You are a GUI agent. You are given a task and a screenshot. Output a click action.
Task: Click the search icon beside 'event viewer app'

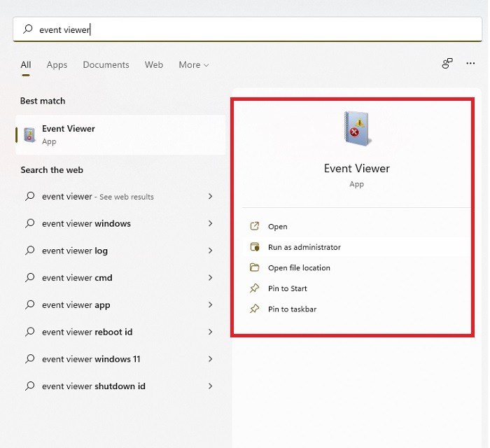29,304
